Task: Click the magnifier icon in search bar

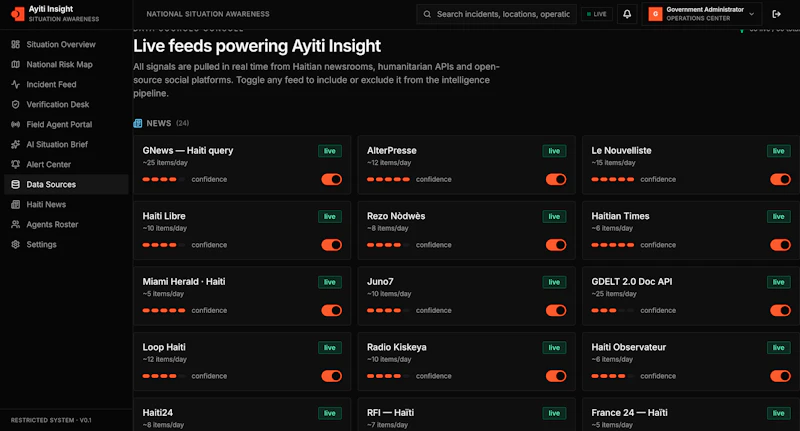Action: [x=427, y=14]
